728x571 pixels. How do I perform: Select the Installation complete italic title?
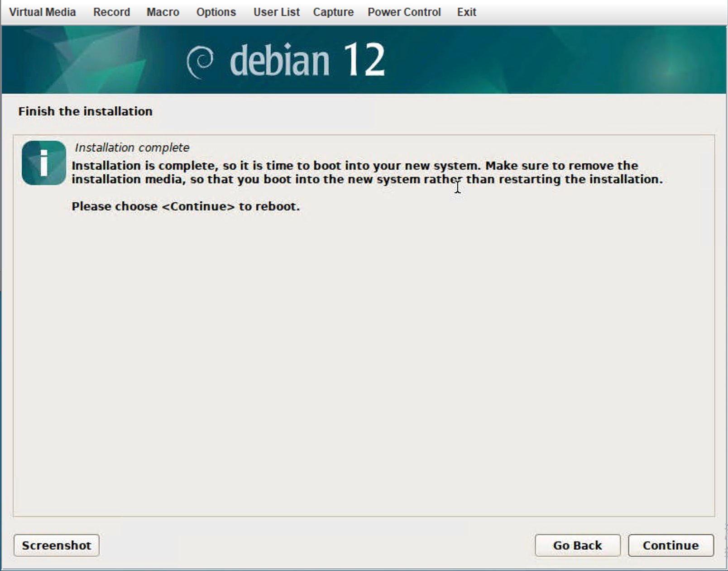pyautogui.click(x=131, y=148)
